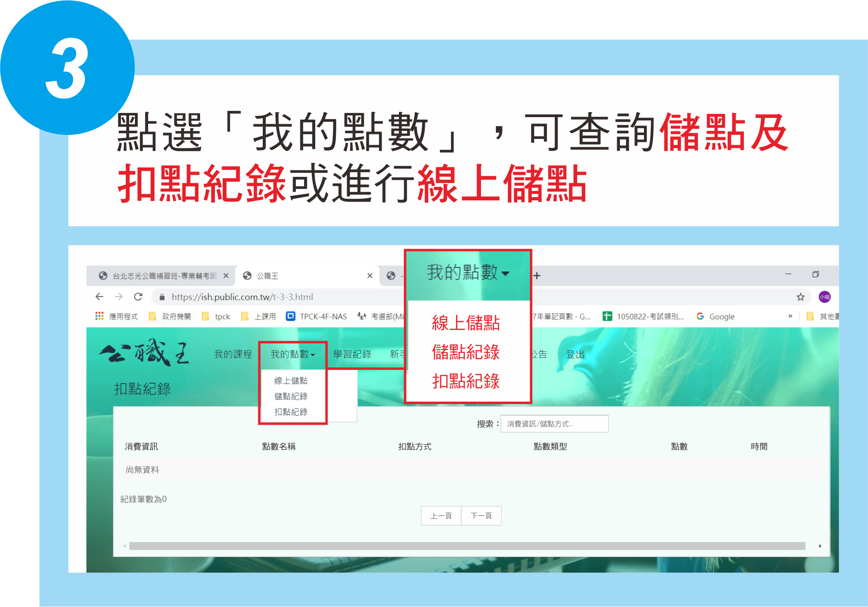The height and width of the screenshot is (607, 868).
Task: Click the padlock icon in the address bar
Action: point(162,297)
